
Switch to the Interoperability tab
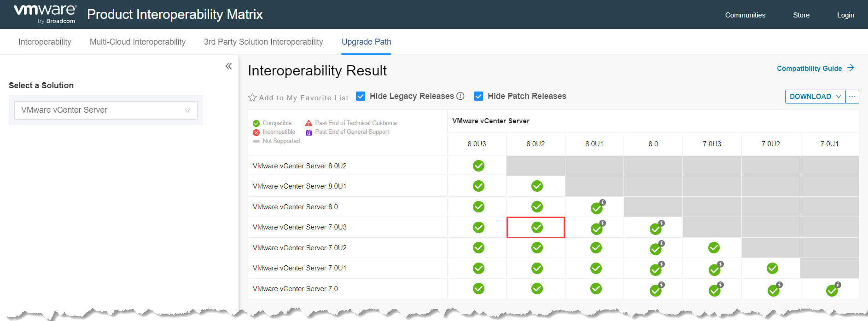tap(45, 42)
